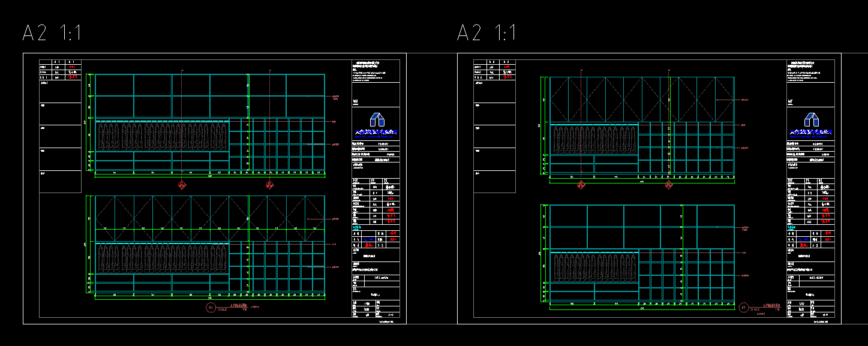The height and width of the screenshot is (346, 868).
Task: Select the revision table atop the right sheet
Action: click(495, 70)
